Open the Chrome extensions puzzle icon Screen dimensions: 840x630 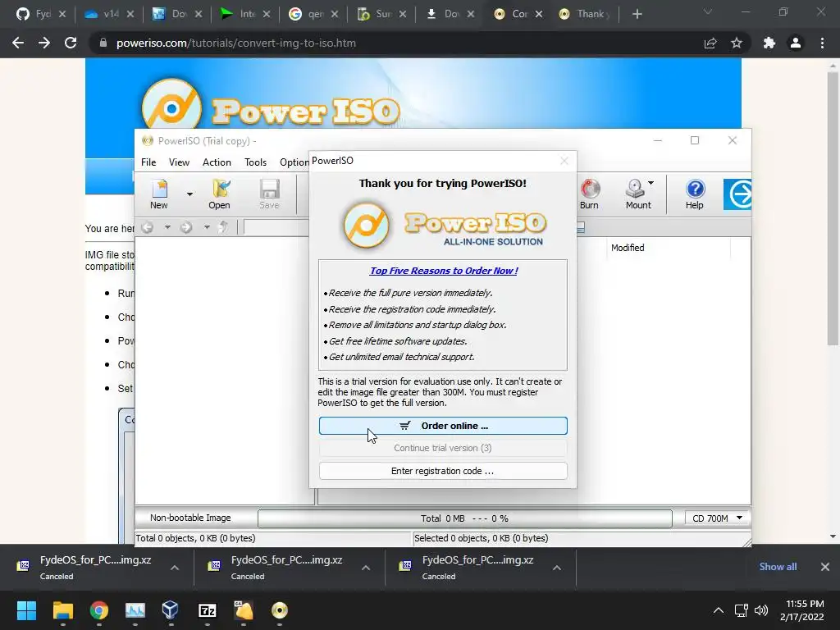pyautogui.click(x=769, y=43)
